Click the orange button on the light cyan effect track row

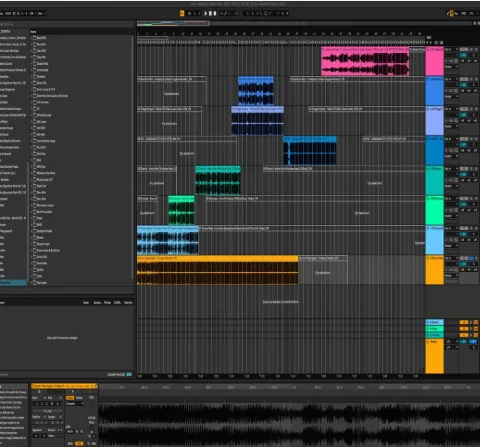coord(464,322)
